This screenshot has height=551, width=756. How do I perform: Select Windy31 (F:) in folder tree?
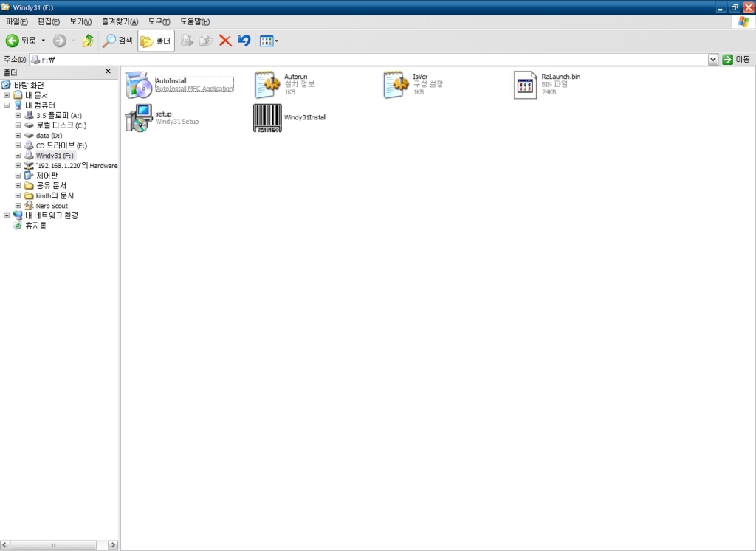click(55, 156)
